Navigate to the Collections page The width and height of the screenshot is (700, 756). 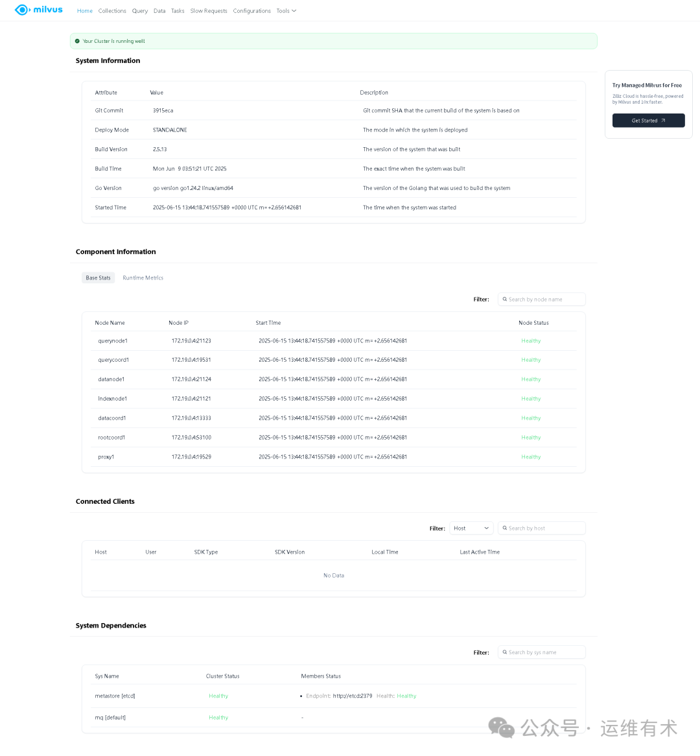tap(112, 10)
